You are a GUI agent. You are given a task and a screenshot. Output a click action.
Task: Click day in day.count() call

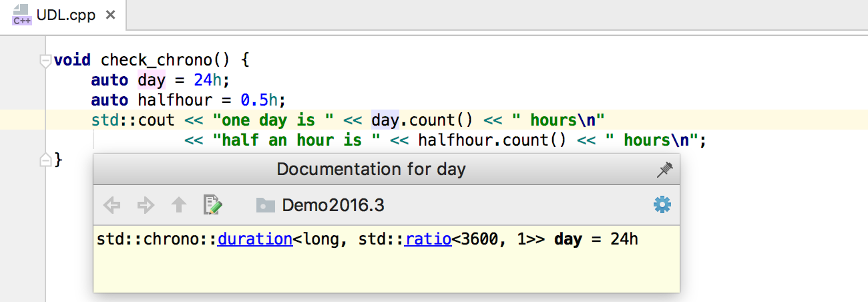(x=385, y=120)
